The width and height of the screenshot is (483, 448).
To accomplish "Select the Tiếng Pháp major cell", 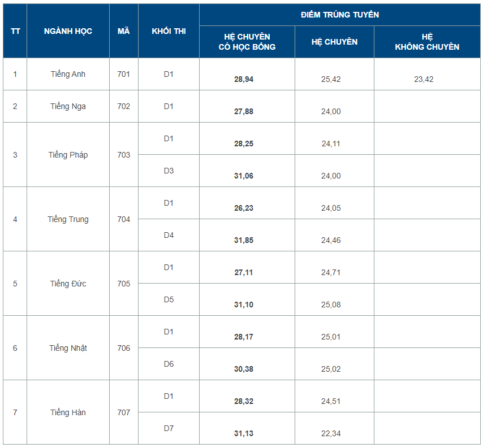I will [x=68, y=155].
